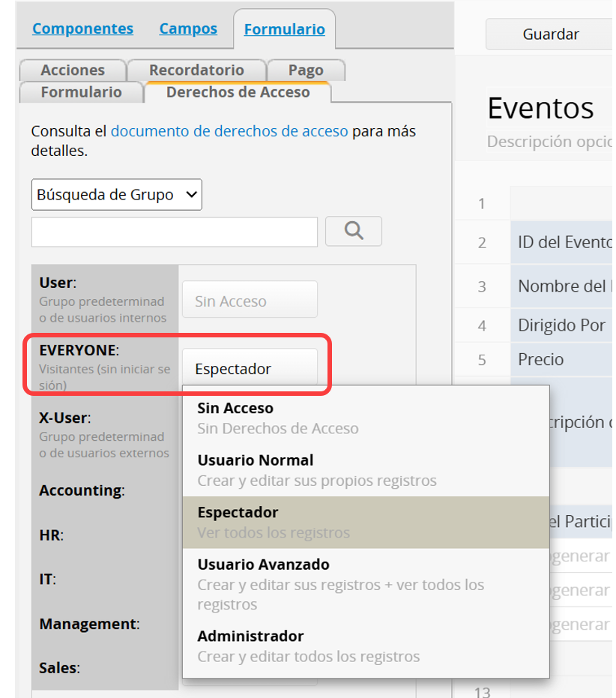The height and width of the screenshot is (698, 616).
Task: Open the Búsqueda de Grupo dropdown
Action: [x=117, y=195]
